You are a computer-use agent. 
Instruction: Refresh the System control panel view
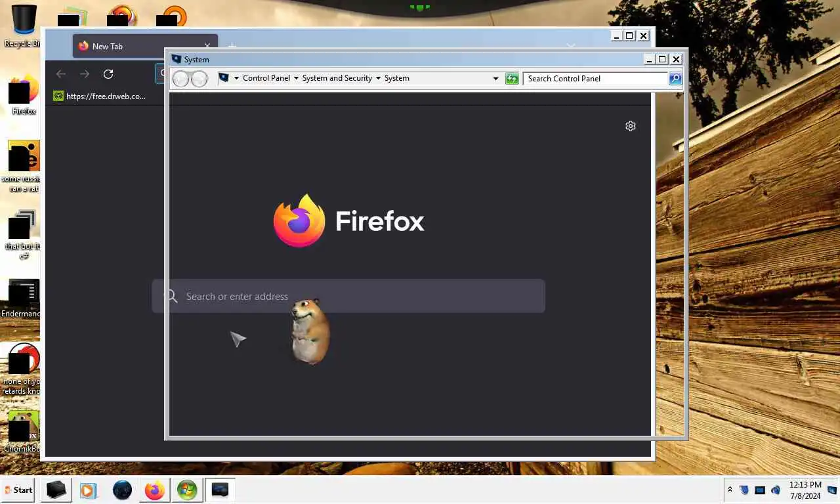[512, 79]
